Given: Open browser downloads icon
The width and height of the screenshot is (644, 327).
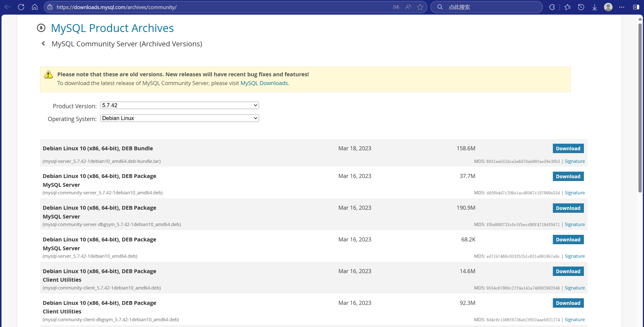Looking at the screenshot, I should coord(595,7).
